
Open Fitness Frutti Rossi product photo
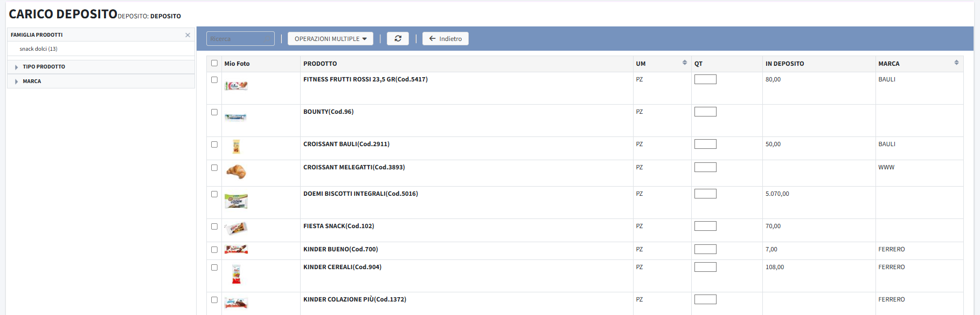pyautogui.click(x=236, y=86)
